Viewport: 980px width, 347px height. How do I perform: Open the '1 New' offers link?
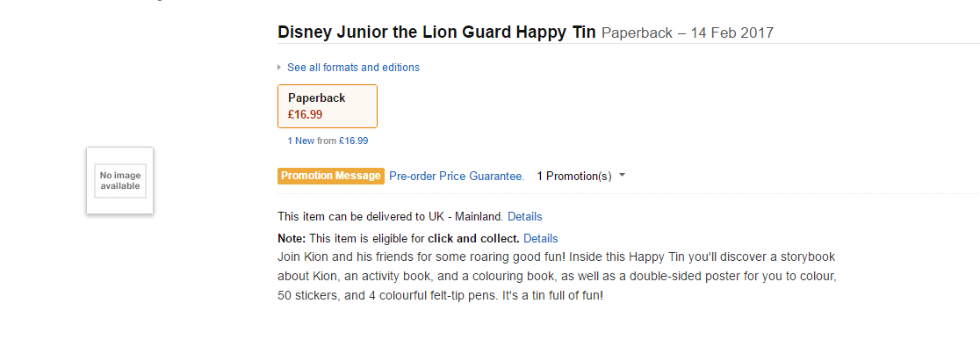point(300,141)
